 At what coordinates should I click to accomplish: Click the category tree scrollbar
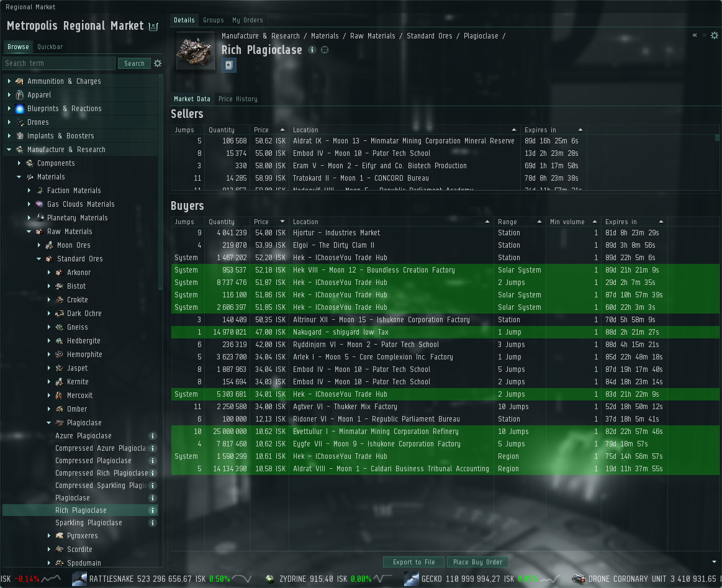[160, 183]
